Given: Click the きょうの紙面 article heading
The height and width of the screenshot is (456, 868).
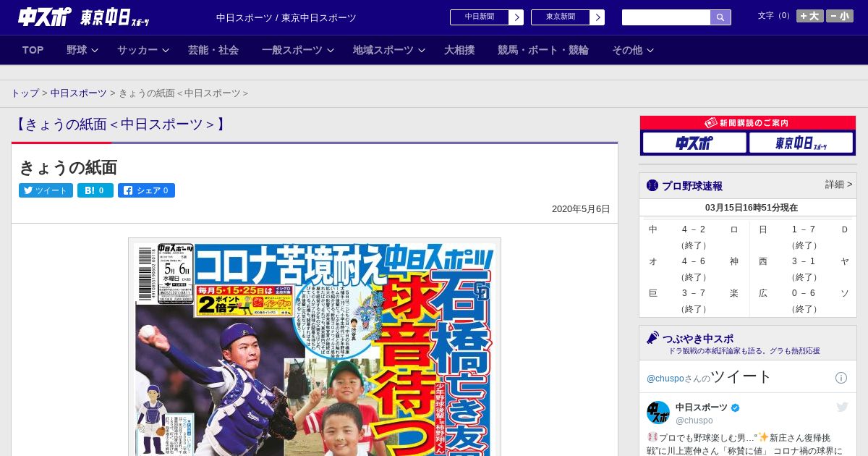Looking at the screenshot, I should point(68,167).
